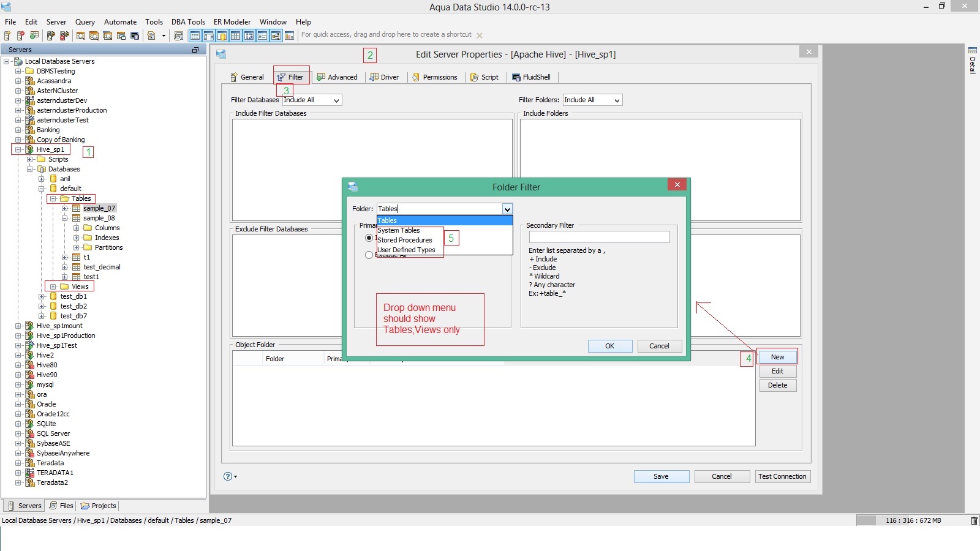980x551 pixels.
Task: Click the Local Database Servers root icon
Action: click(18, 61)
